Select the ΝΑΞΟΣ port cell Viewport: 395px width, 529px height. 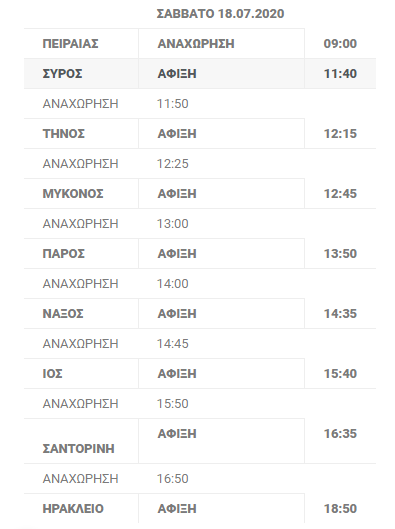81,314
